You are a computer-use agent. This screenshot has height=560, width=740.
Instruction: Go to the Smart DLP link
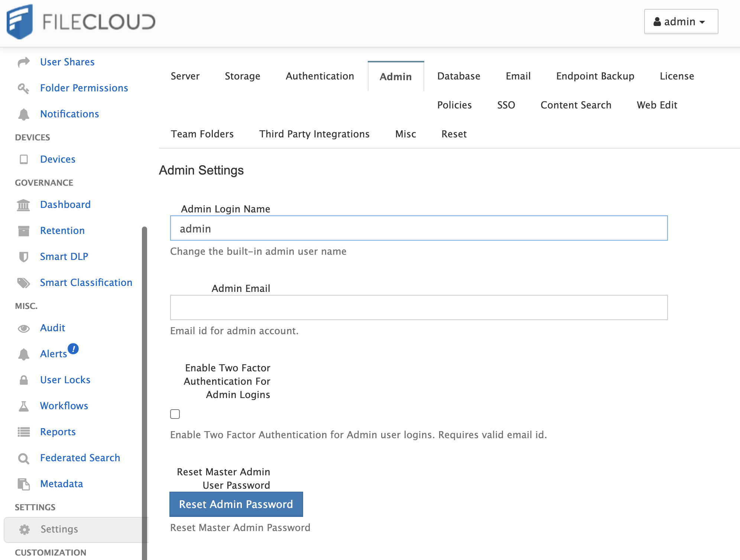click(64, 257)
